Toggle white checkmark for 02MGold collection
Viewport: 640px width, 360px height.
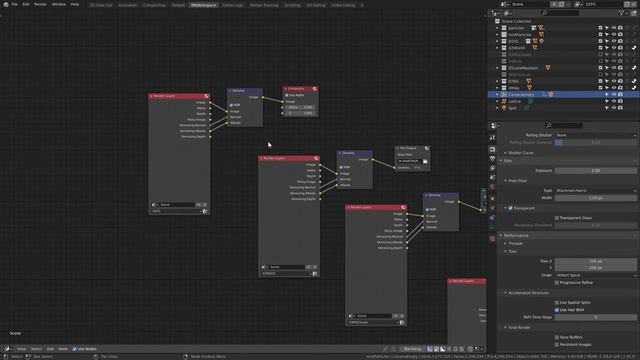[634, 48]
